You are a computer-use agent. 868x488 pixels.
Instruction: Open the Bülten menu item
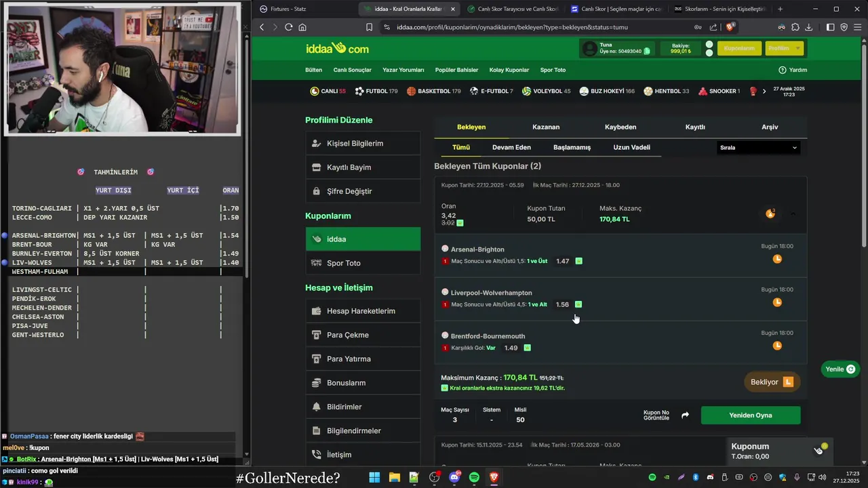[x=313, y=70]
